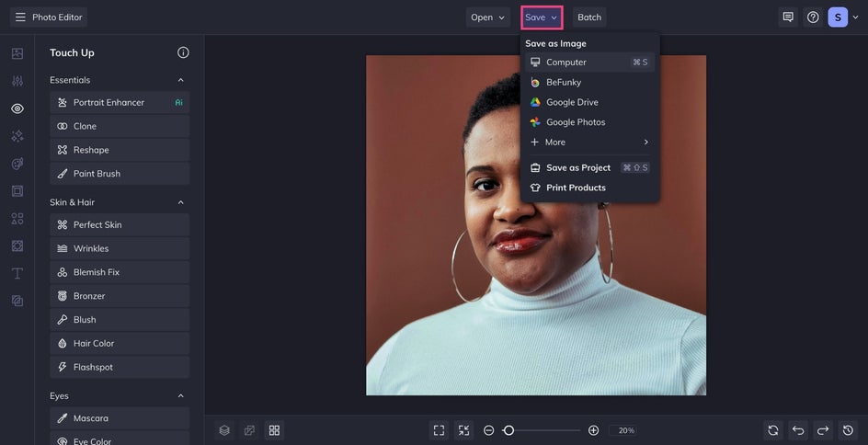Toggle the Save dropdown menu
Image resolution: width=868 pixels, height=445 pixels.
[x=542, y=17]
